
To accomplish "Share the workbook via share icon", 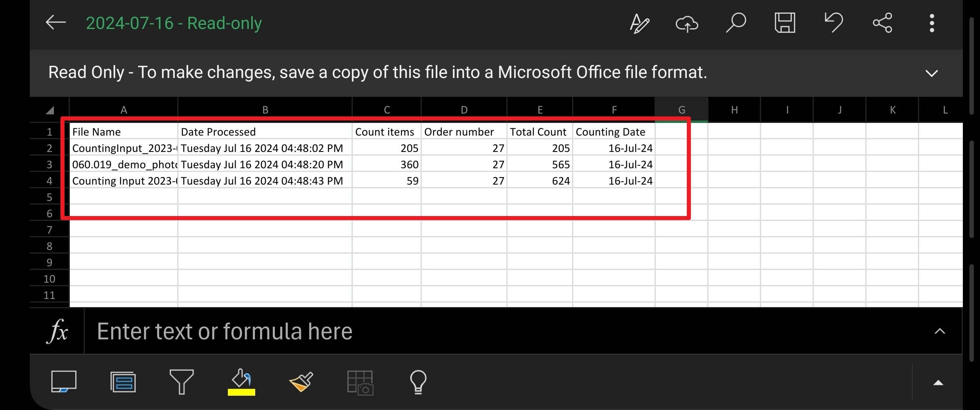I will click(x=882, y=23).
